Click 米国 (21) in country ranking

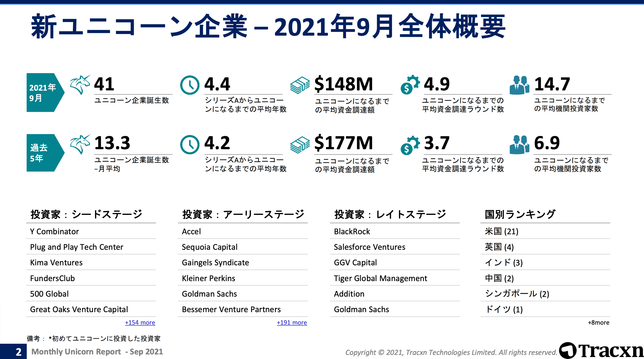tap(501, 231)
